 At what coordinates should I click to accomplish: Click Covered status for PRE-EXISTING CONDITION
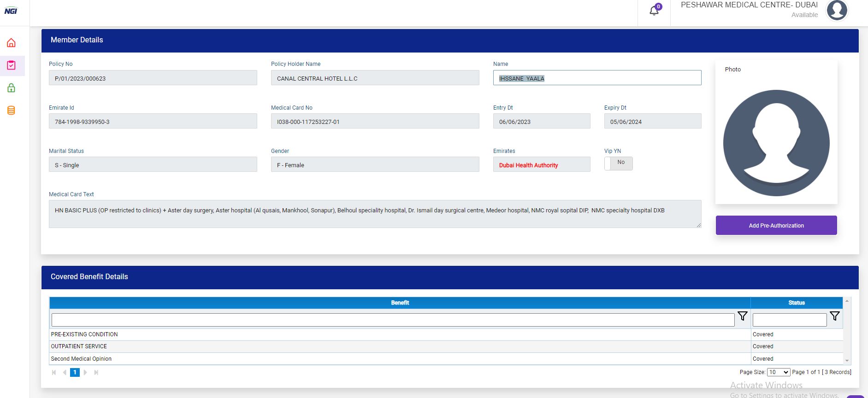[763, 334]
